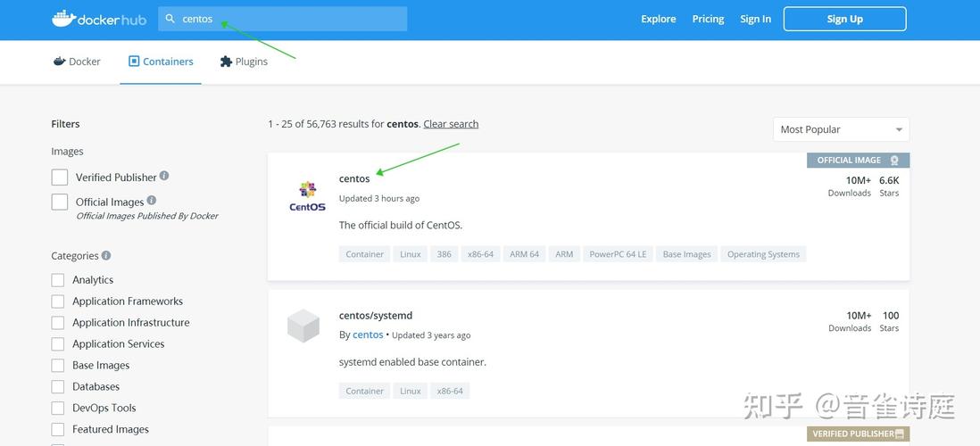Click the PowerPC 64 LE tag
Screen dimensions: 980x446
pos(618,254)
